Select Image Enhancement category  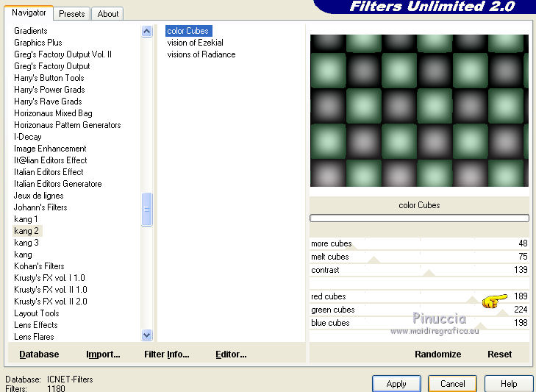click(x=50, y=149)
